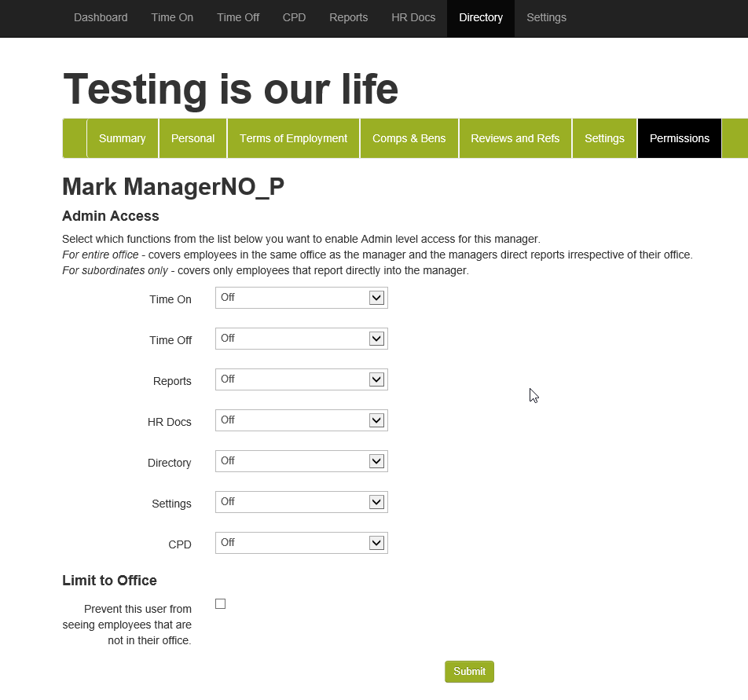Enable the Limit to Office checkbox
Image resolution: width=748 pixels, height=700 pixels.
pyautogui.click(x=220, y=603)
